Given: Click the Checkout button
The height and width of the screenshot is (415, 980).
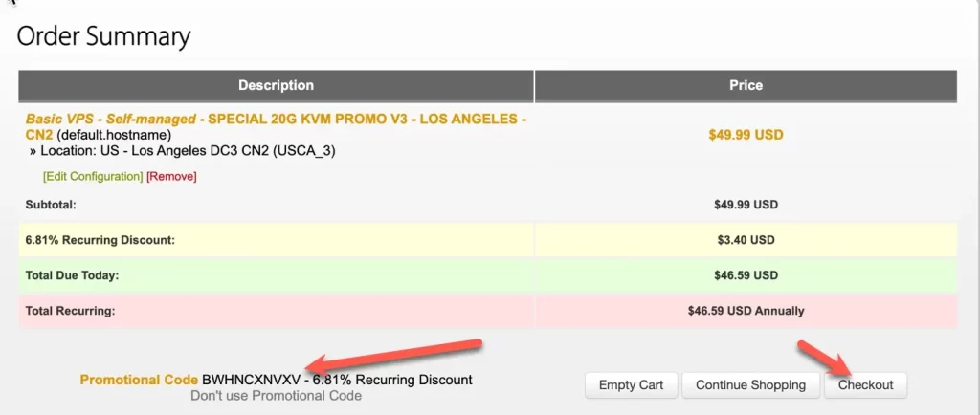Looking at the screenshot, I should (865, 385).
